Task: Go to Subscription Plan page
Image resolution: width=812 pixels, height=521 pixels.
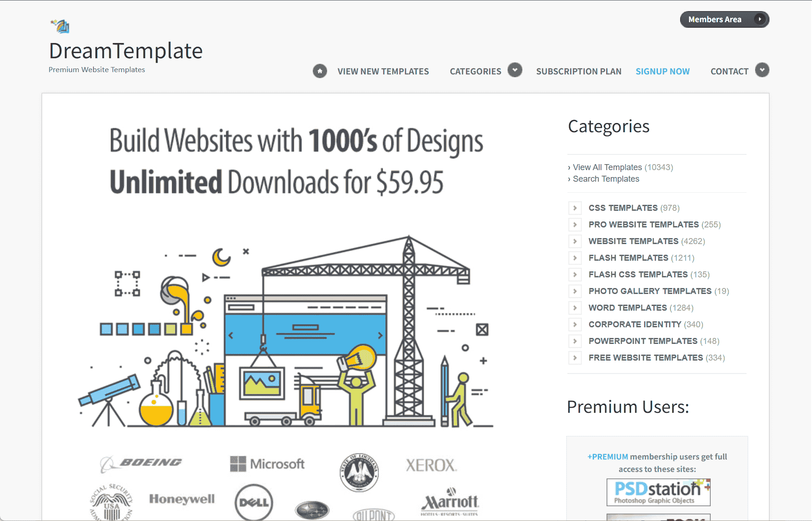Action: point(578,72)
